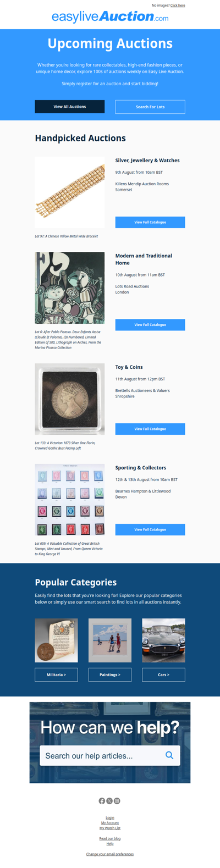Select the gold bracelet lot image
The width and height of the screenshot is (220, 868).
(70, 192)
